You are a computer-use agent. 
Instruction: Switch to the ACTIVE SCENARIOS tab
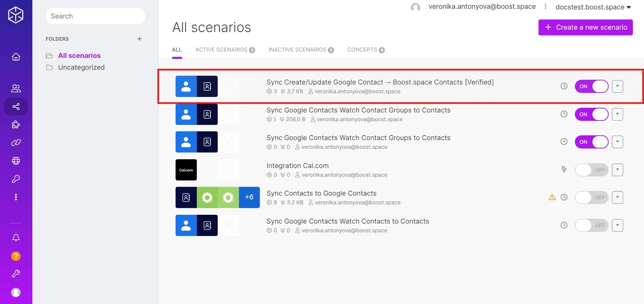click(x=225, y=50)
